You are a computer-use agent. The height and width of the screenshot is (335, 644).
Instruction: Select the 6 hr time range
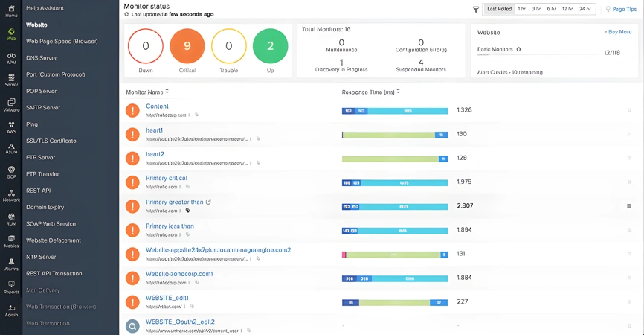coord(551,9)
